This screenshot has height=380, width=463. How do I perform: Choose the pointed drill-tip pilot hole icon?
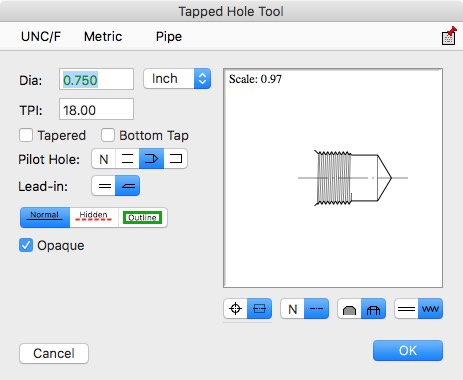pos(151,159)
